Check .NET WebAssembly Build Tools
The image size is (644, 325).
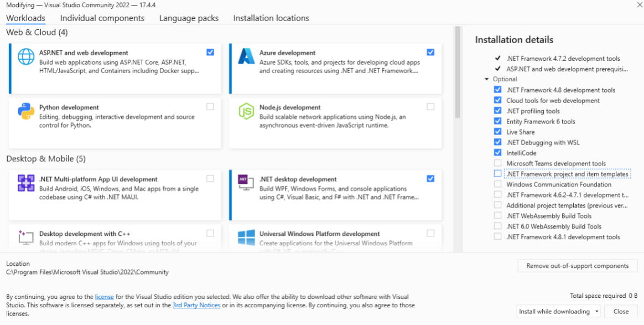[x=498, y=215]
